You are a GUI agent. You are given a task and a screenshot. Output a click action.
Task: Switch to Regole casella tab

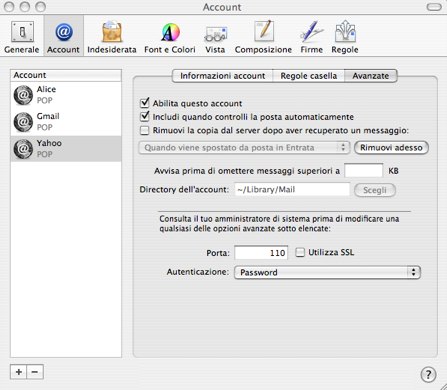309,76
